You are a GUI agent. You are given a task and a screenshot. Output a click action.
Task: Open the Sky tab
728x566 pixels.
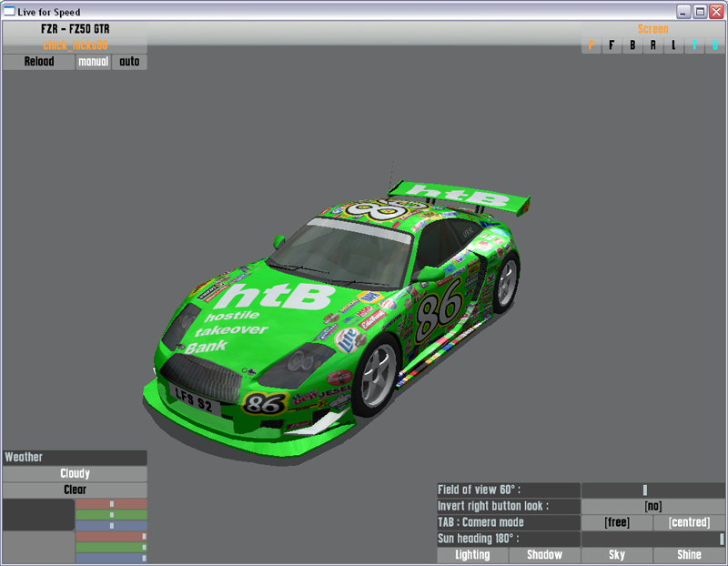pos(617,555)
